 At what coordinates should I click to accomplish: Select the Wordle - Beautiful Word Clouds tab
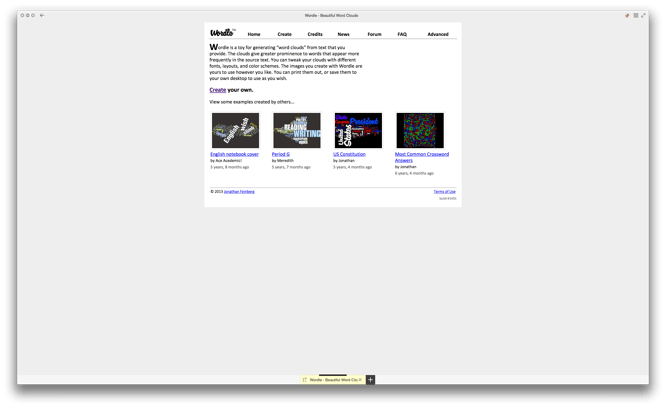click(332, 380)
